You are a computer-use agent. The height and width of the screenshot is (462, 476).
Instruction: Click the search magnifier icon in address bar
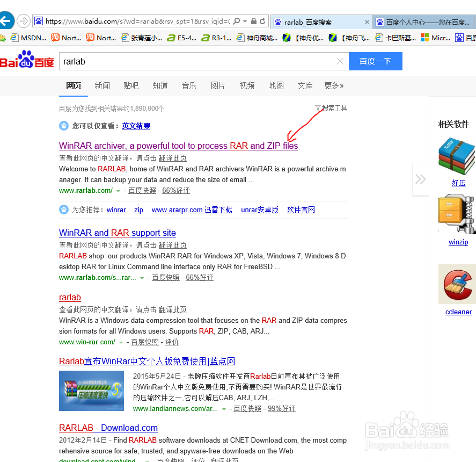coord(237,21)
